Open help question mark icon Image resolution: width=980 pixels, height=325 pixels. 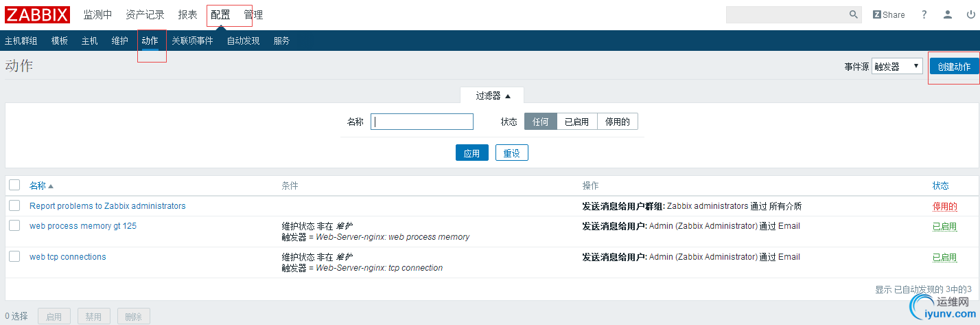click(924, 14)
